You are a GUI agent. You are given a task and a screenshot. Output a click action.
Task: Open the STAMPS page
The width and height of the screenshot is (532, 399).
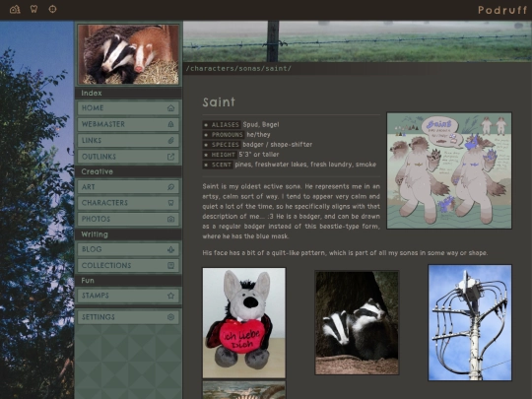coord(128,296)
